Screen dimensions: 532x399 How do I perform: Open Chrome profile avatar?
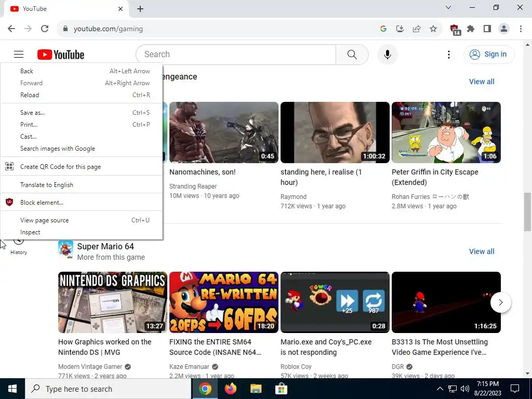point(504,29)
